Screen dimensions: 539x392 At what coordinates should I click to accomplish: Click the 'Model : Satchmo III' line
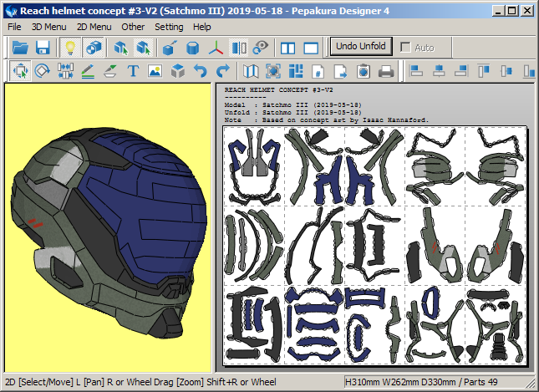292,104
